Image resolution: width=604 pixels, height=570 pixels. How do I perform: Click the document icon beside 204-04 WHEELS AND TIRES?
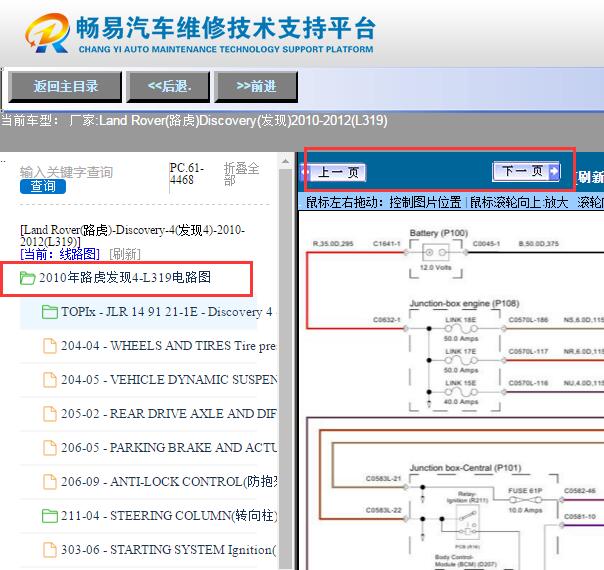coord(50,345)
